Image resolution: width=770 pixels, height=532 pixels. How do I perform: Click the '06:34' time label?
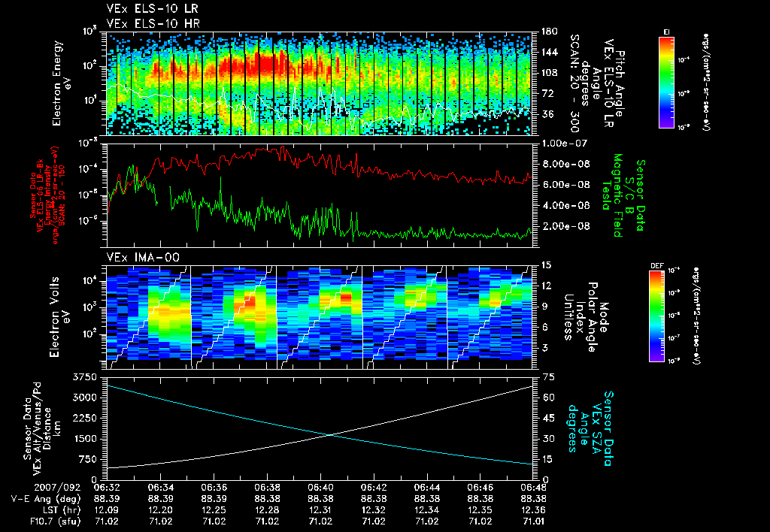pos(160,488)
